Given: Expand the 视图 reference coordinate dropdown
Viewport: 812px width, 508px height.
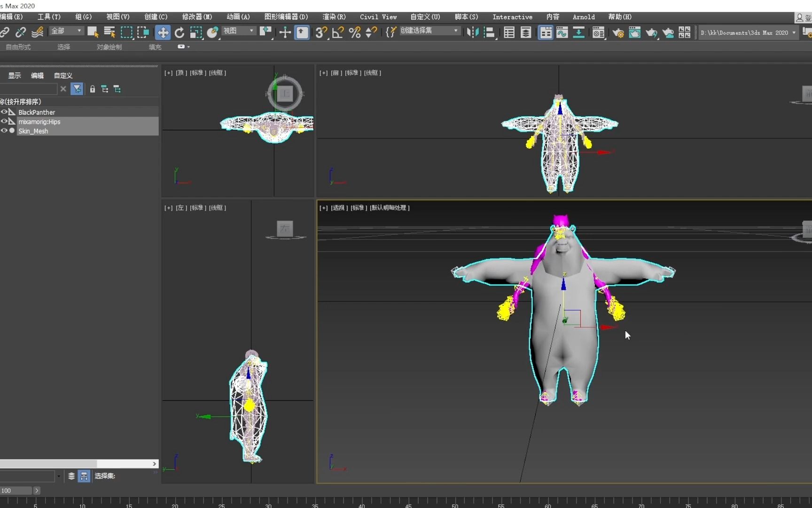Looking at the screenshot, I should pyautogui.click(x=238, y=31).
